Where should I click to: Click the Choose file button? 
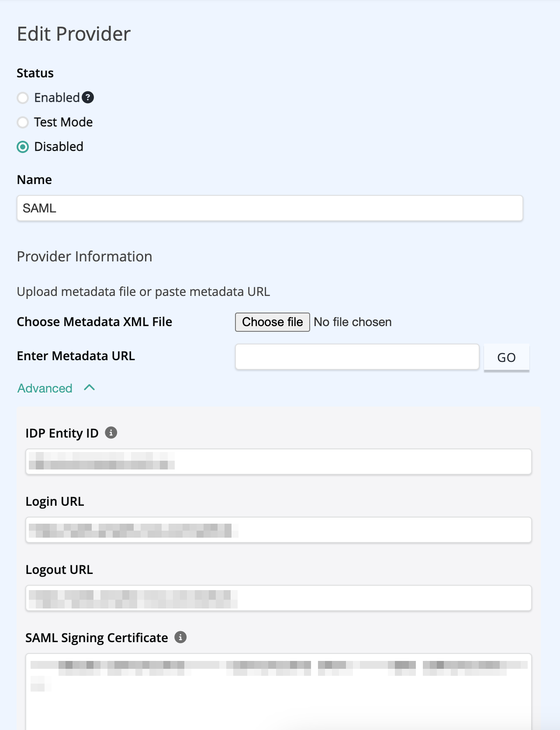pos(273,322)
